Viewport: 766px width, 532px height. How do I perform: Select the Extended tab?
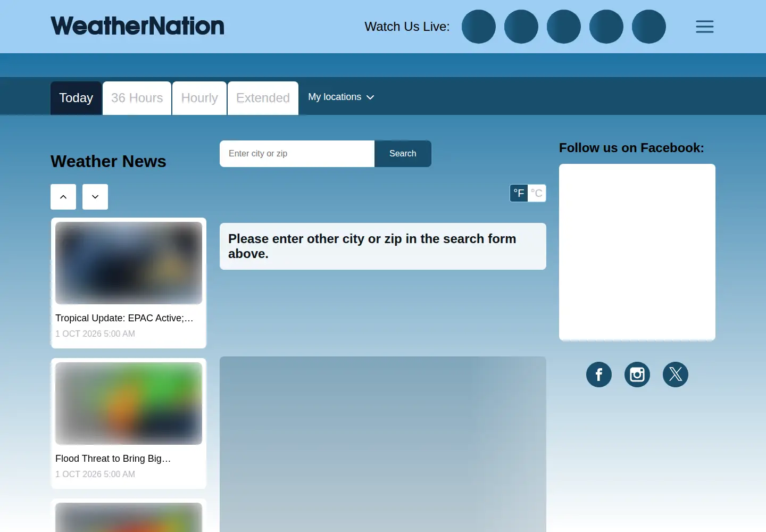click(263, 98)
